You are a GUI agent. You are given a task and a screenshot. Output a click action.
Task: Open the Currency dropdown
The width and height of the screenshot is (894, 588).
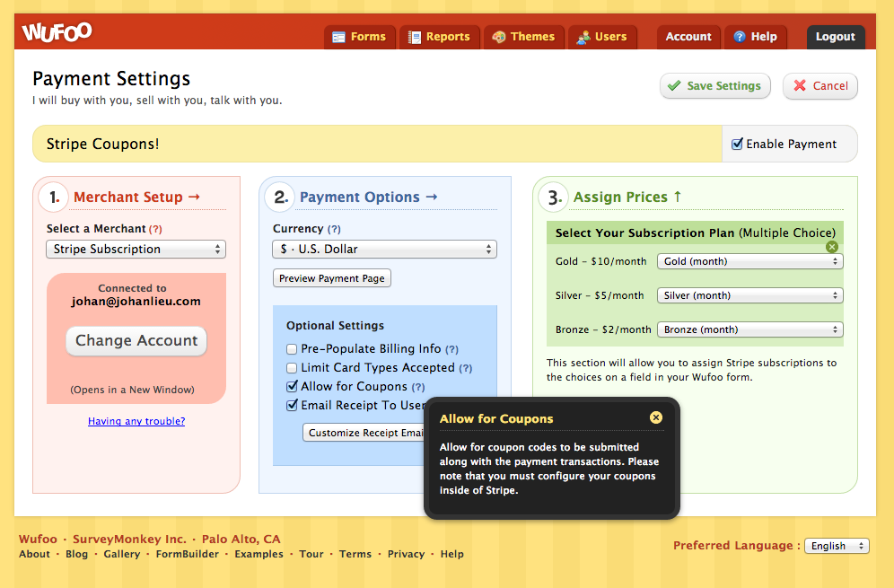pos(385,250)
